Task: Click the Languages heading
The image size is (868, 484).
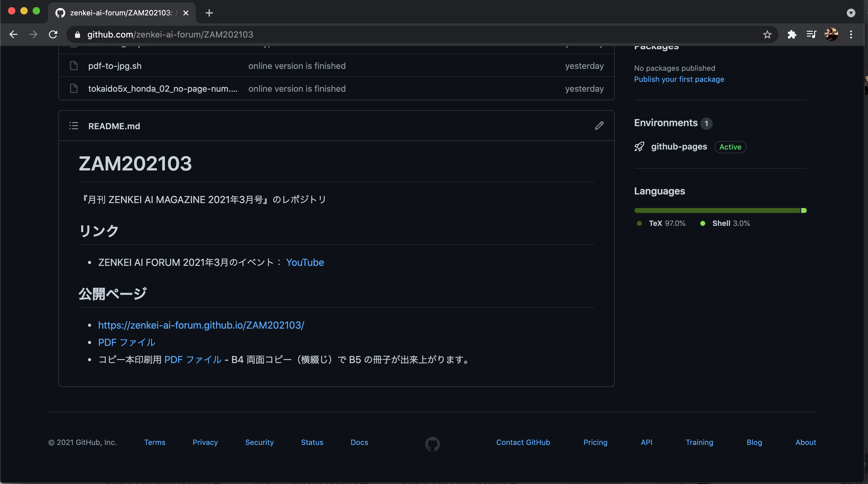Action: [659, 191]
